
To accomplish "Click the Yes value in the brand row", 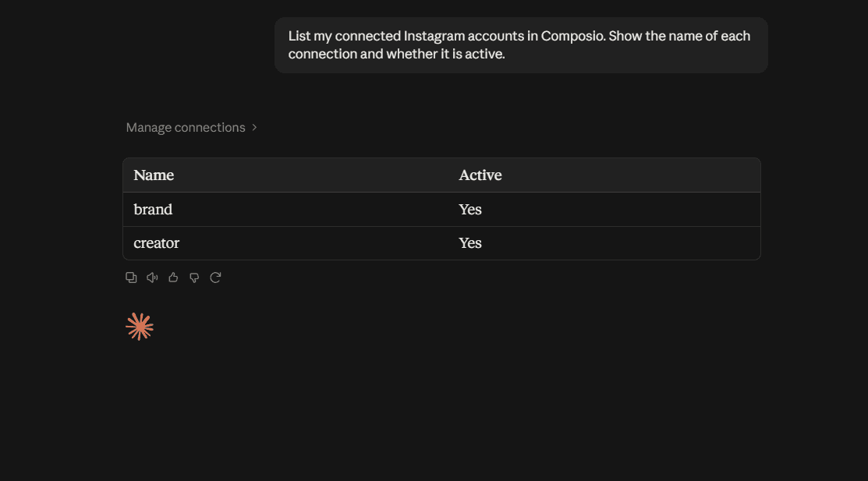I will coord(470,209).
